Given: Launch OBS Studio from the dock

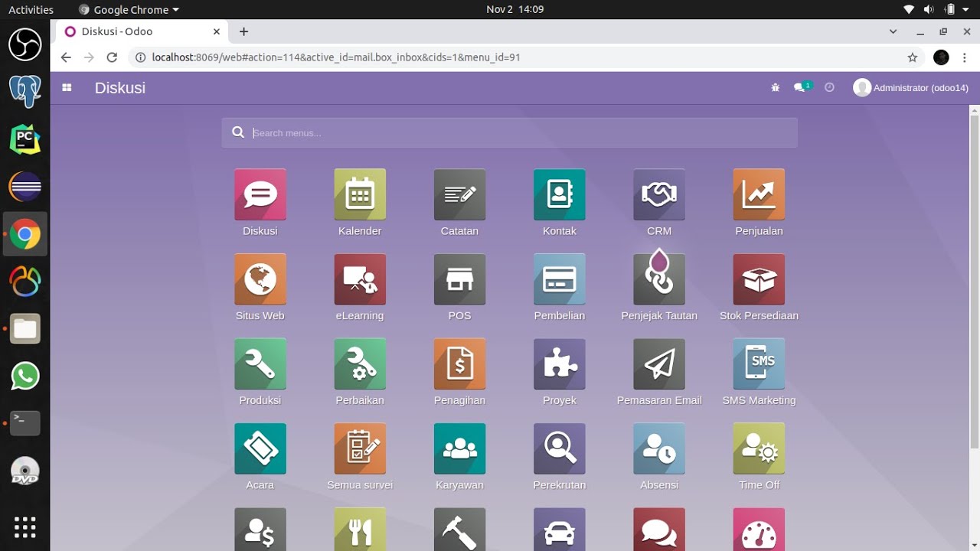Looking at the screenshot, I should coord(24,44).
